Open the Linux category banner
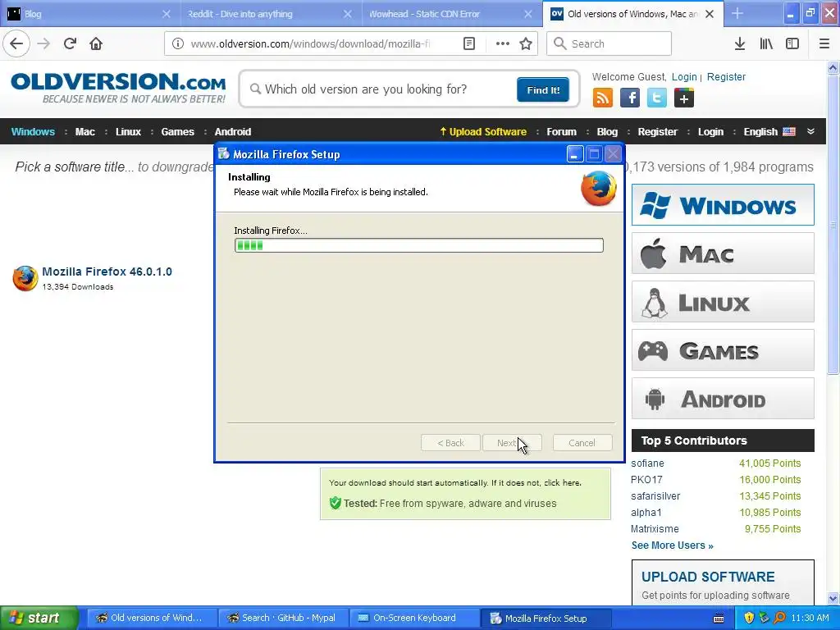This screenshot has height=630, width=840. [x=723, y=302]
